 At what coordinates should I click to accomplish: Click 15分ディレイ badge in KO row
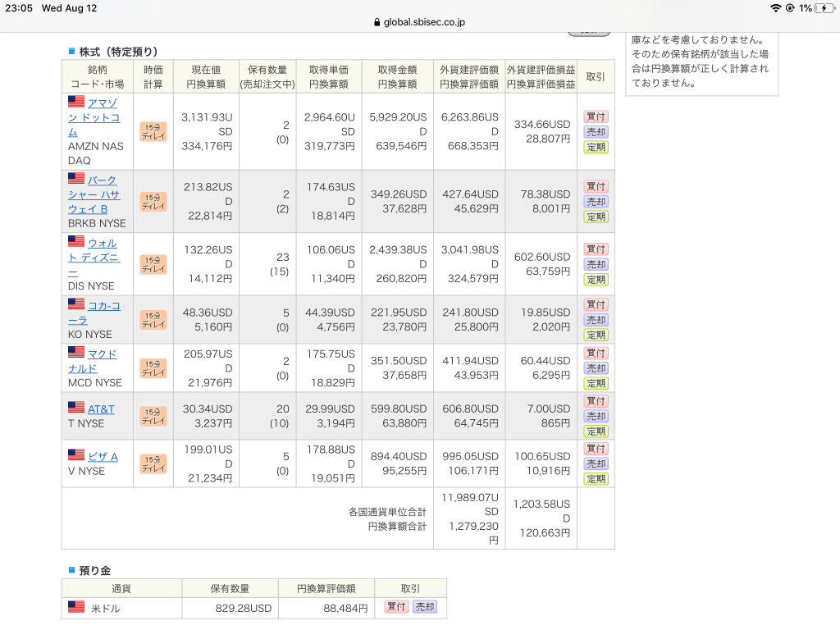[153, 320]
